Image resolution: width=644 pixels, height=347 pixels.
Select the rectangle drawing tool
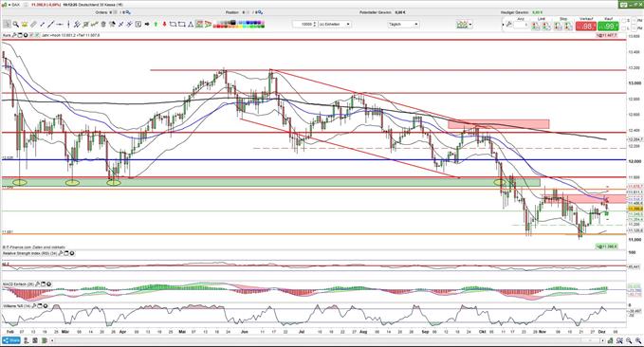point(181,25)
